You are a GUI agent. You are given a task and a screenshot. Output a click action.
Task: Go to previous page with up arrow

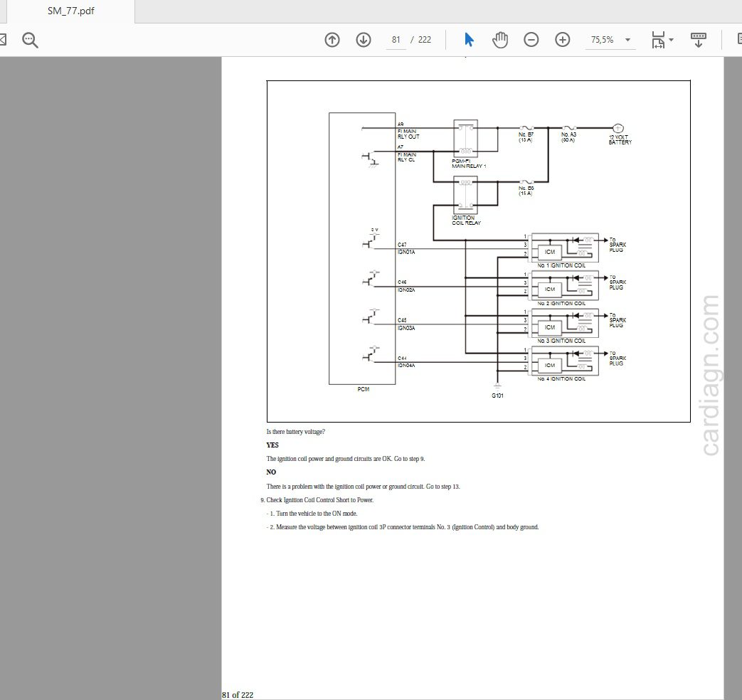332,40
